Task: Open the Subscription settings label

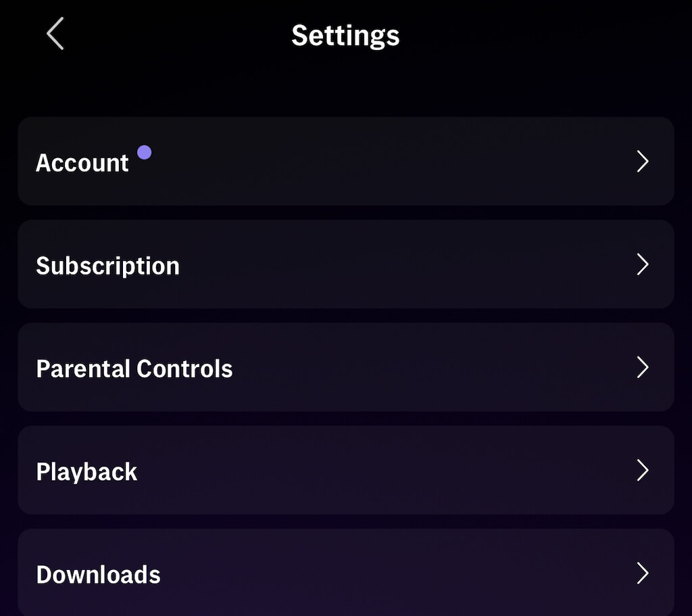Action: [x=107, y=266]
